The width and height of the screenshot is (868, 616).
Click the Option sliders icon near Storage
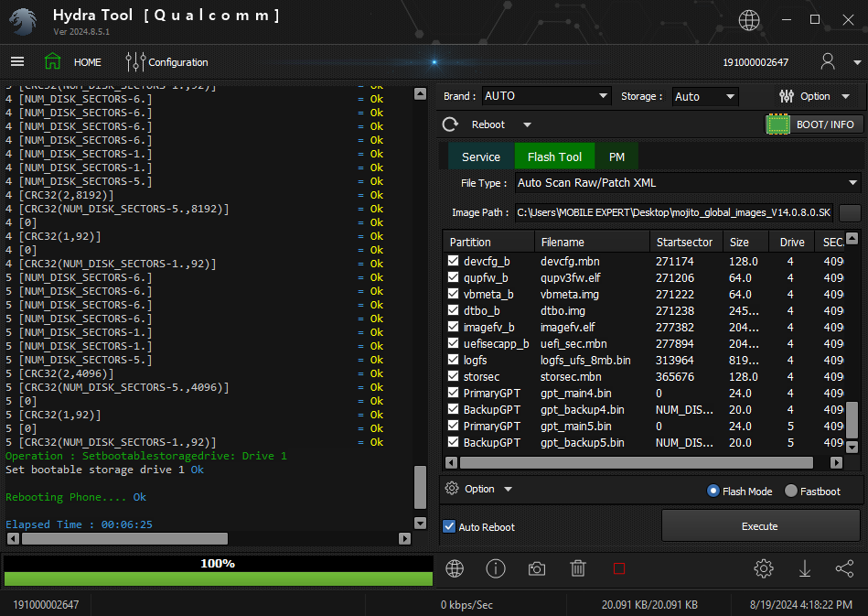coord(786,96)
